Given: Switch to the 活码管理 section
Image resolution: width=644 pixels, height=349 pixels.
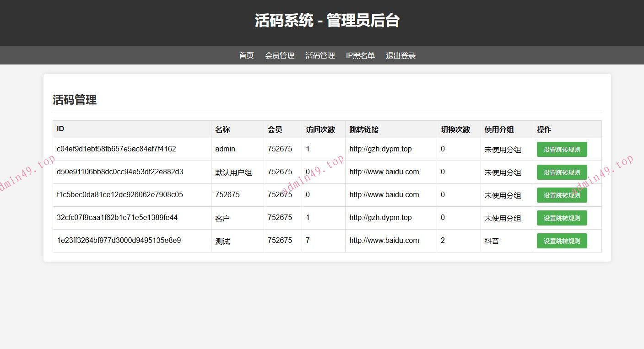Looking at the screenshot, I should tap(320, 55).
